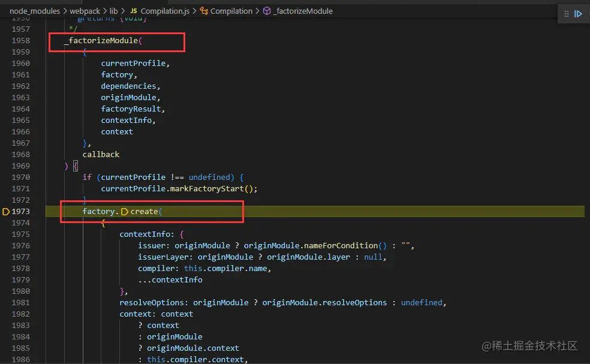Click line number 1970 in gutter
590x364 pixels.
click(x=21, y=178)
